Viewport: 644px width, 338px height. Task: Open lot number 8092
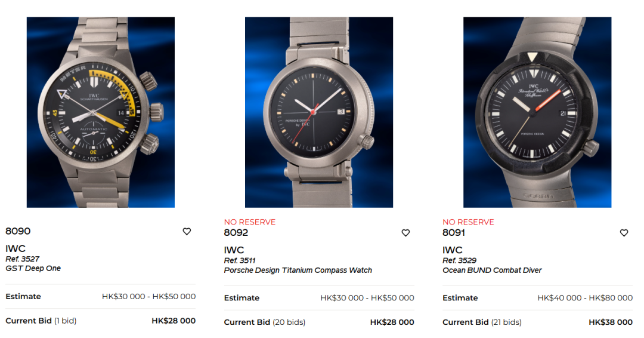click(x=236, y=233)
